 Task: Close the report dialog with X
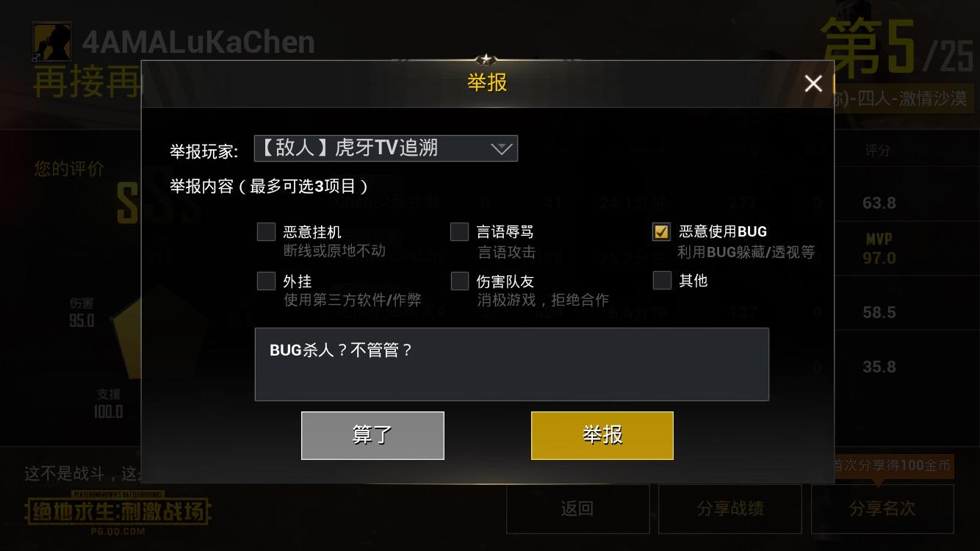point(813,84)
